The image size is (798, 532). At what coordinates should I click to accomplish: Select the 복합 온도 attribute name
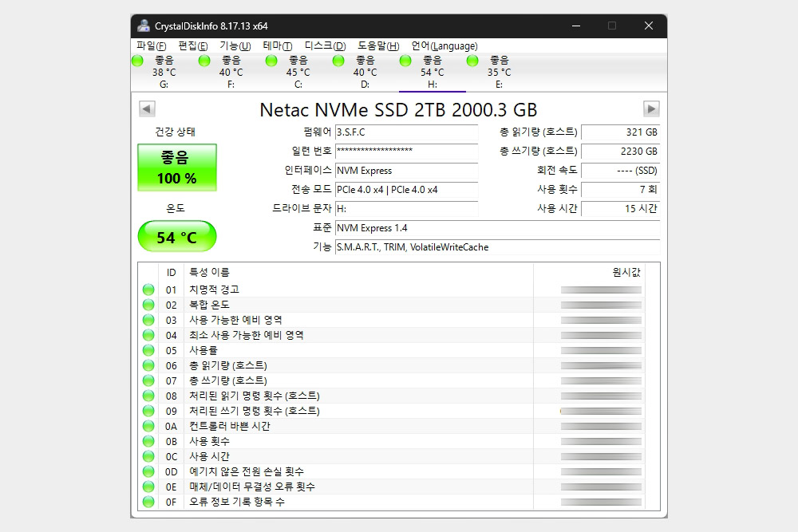point(210,305)
